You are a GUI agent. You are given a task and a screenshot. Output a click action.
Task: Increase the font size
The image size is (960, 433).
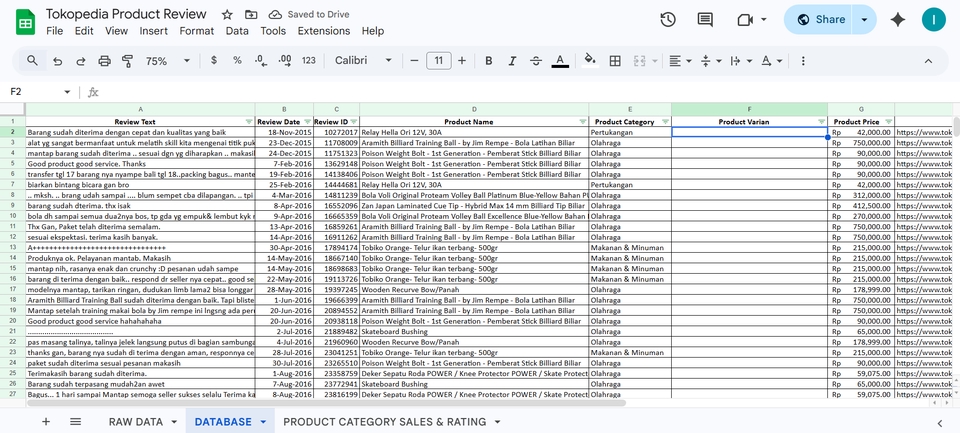(x=462, y=61)
